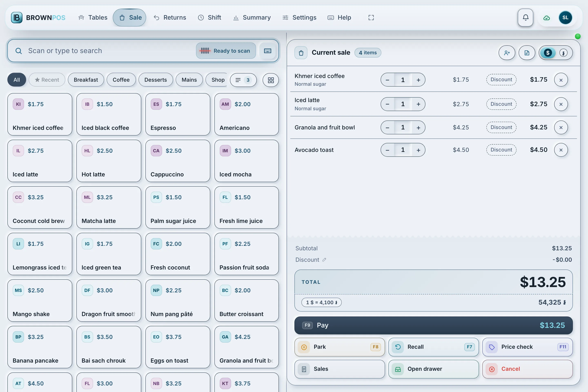Screen dimensions: 588x392
Task: Open the Tables tab
Action: coord(93,18)
